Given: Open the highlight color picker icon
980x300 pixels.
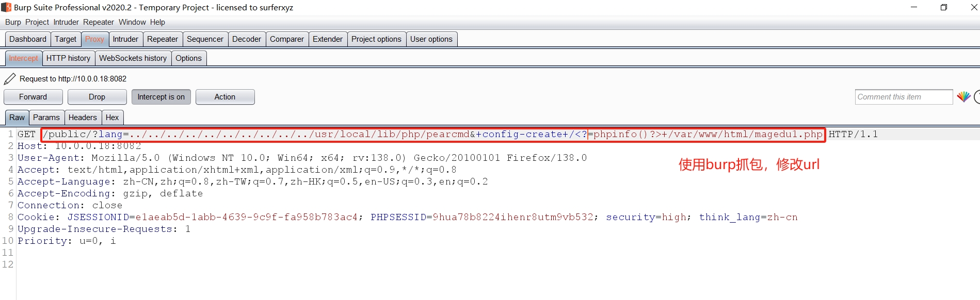Looking at the screenshot, I should tap(963, 97).
